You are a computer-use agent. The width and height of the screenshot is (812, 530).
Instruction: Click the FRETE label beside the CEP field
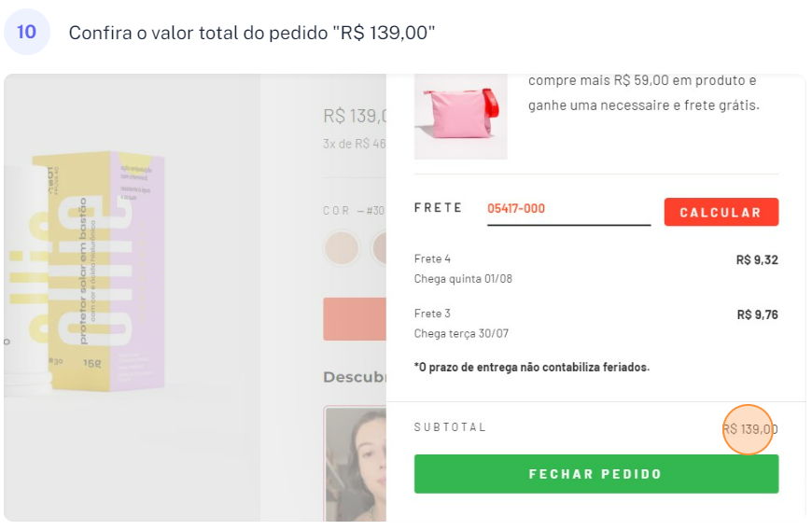click(438, 208)
